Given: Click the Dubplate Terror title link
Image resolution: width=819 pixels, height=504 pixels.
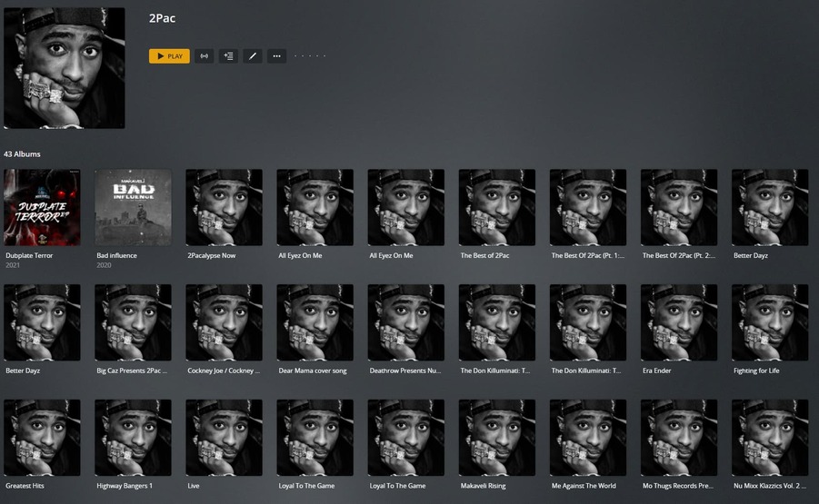Looking at the screenshot, I should coord(29,256).
